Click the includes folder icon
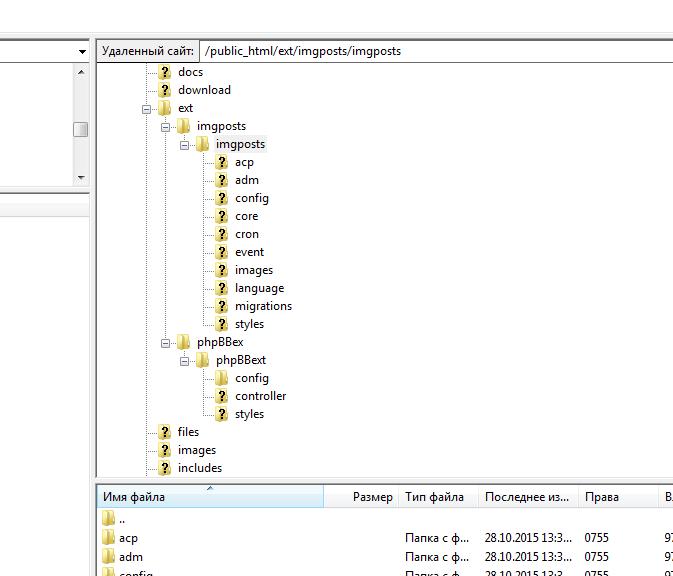Viewport: 673px width, 576px height. coord(165,468)
